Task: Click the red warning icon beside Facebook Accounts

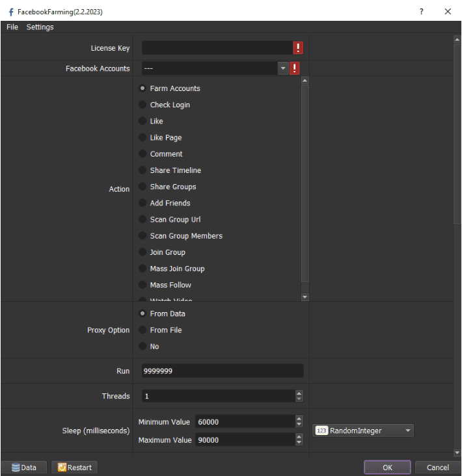Action: click(x=295, y=68)
